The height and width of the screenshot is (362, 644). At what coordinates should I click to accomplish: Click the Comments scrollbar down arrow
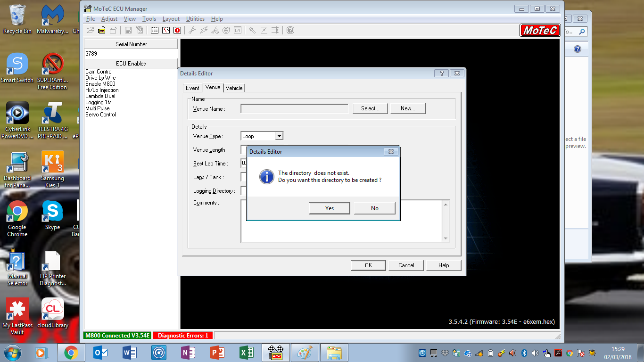(446, 239)
